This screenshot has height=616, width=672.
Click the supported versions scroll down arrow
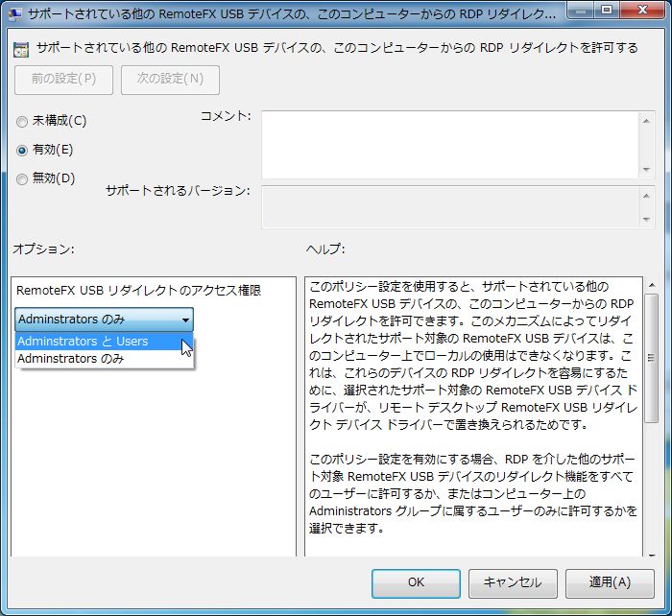[646, 220]
